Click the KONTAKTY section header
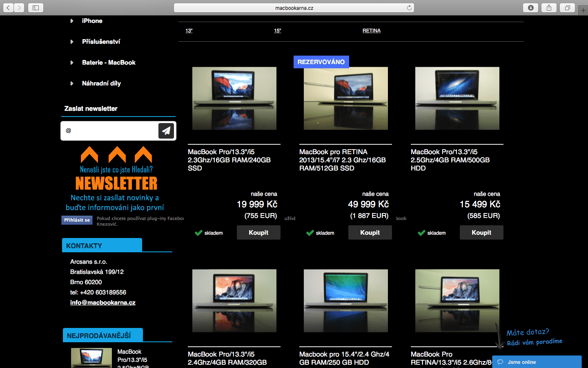Screen dimensions: 588x368 (102, 245)
